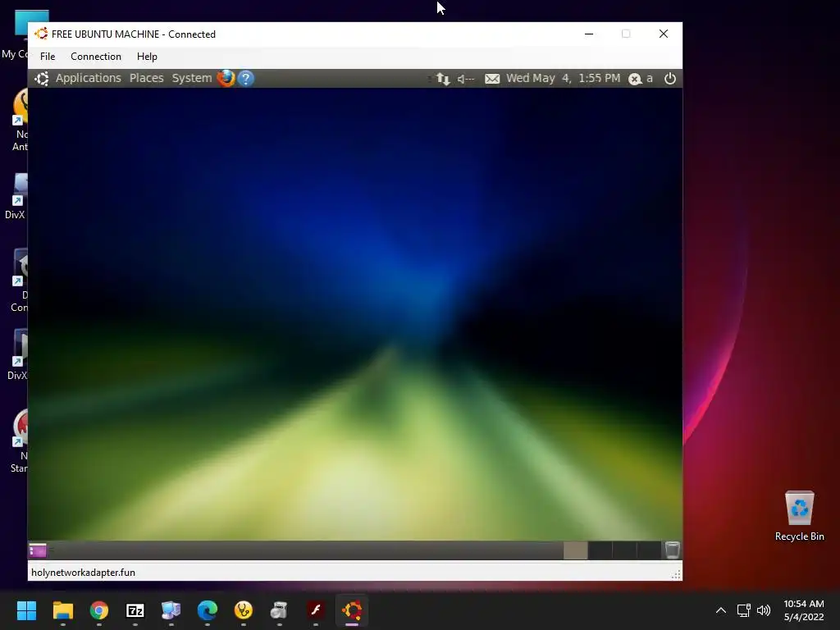Image resolution: width=840 pixels, height=630 pixels.
Task: Open the Flash Player taskbar icon
Action: (x=316, y=610)
